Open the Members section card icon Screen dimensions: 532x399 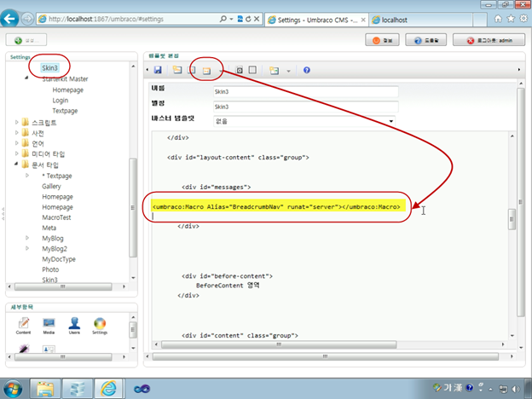(x=49, y=349)
